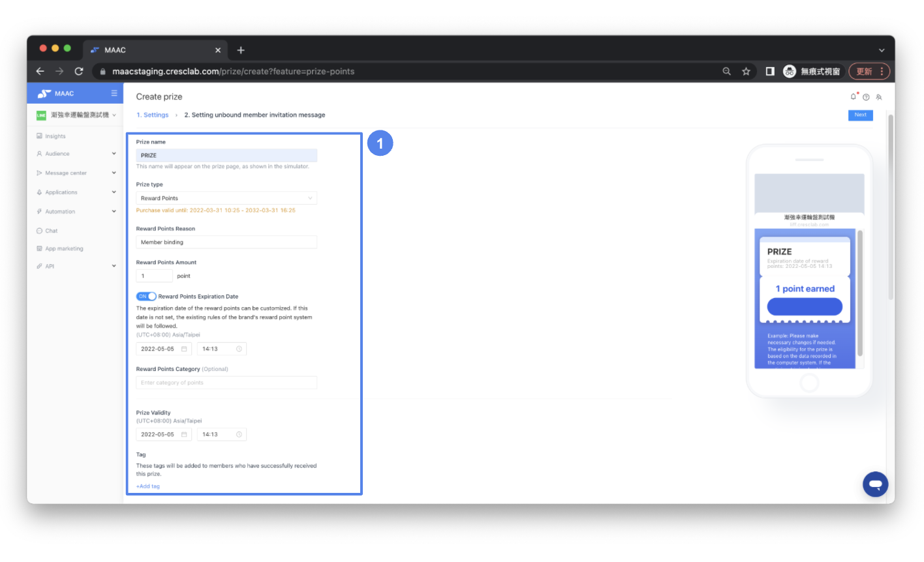Go to the Chat sidebar item
The width and height of the screenshot is (924, 562).
point(52,231)
